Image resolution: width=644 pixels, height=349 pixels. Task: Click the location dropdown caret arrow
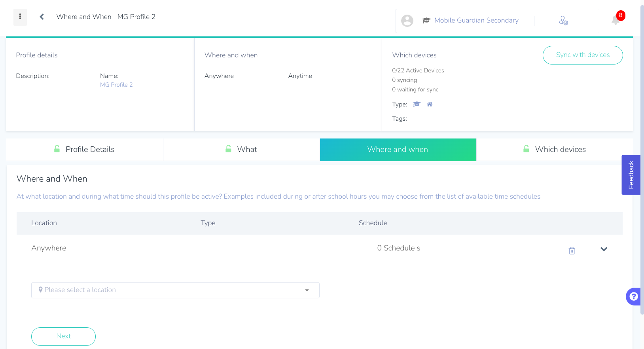[307, 290]
